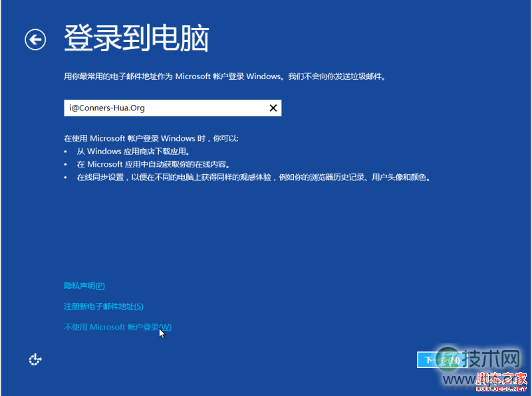Image resolution: width=532 pixels, height=396 pixels.
Task: Select the line starting 在线同步设置
Action: click(x=253, y=177)
